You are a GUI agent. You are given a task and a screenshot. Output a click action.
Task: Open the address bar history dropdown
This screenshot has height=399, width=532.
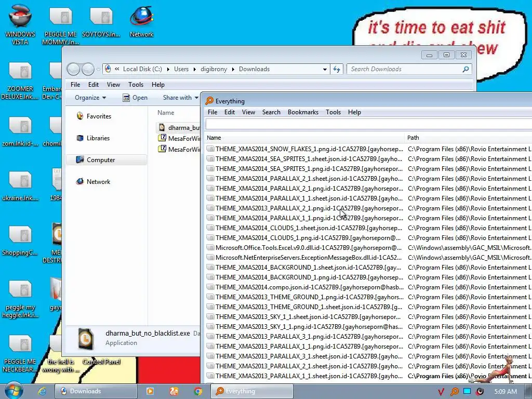tap(325, 69)
